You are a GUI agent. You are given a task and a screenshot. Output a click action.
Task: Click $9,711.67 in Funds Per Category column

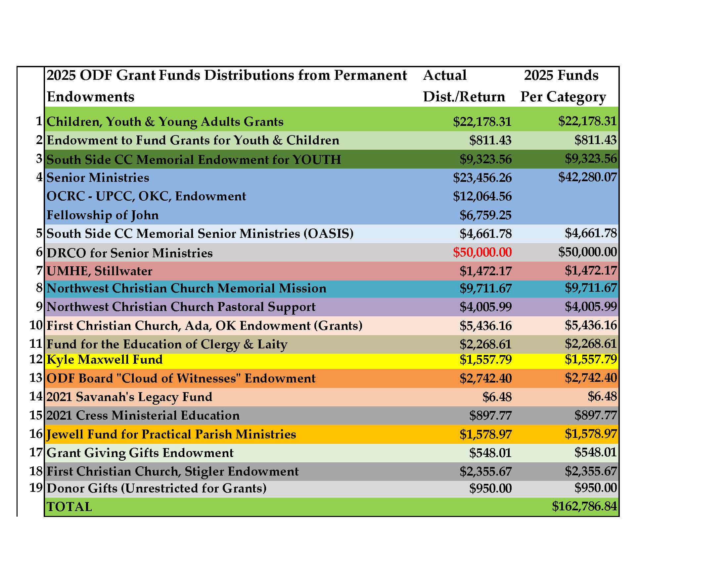click(x=591, y=288)
